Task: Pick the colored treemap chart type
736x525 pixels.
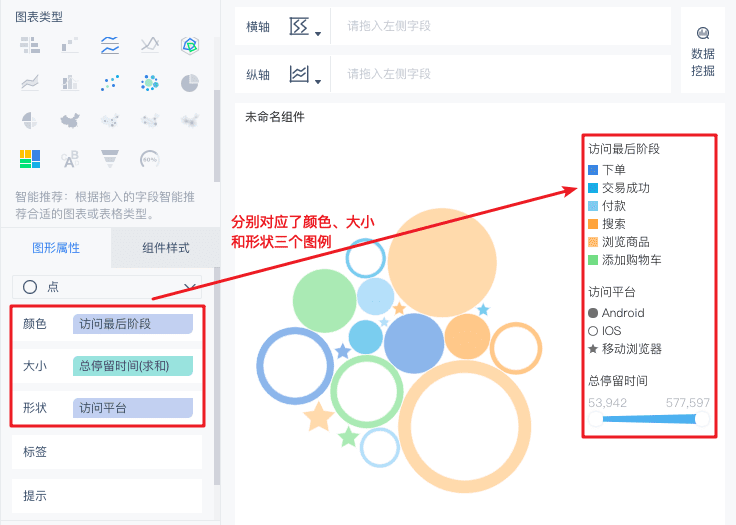Action: coord(30,159)
